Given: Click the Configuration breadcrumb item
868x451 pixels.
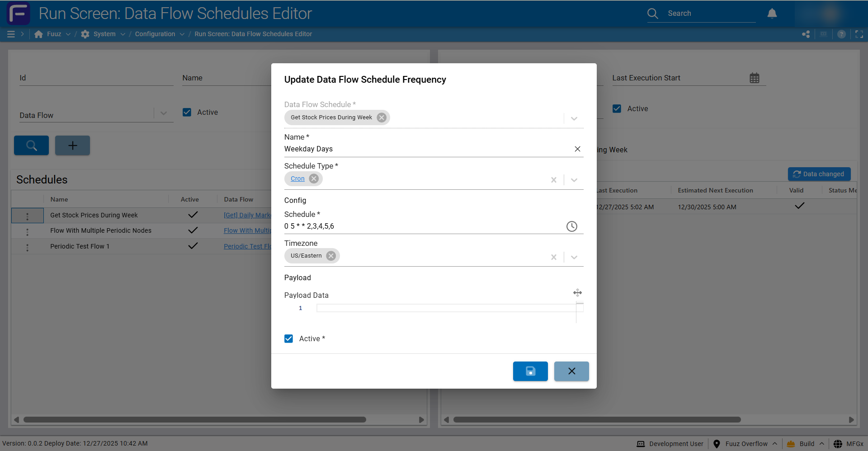Looking at the screenshot, I should click(155, 34).
